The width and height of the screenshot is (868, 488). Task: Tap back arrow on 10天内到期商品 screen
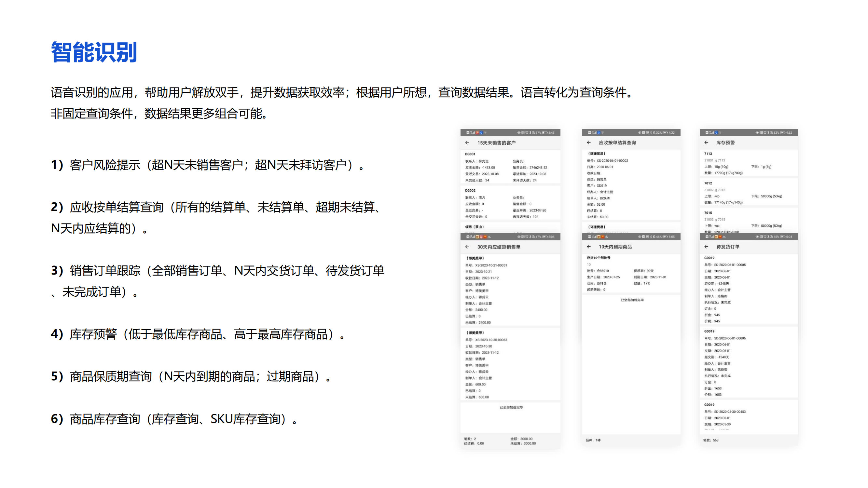pyautogui.click(x=589, y=247)
